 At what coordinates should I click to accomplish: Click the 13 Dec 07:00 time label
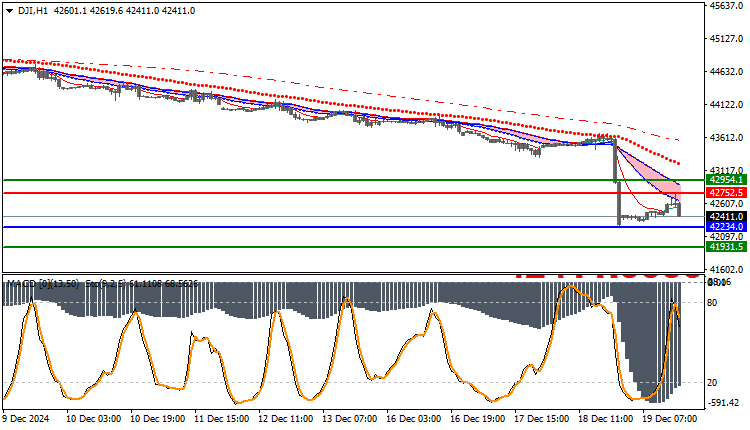click(x=350, y=419)
